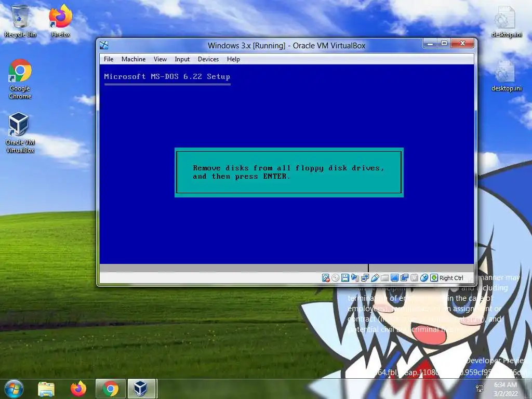The height and width of the screenshot is (399, 532).
Task: Click the green arrow keyboard capture icon
Action: 434,278
